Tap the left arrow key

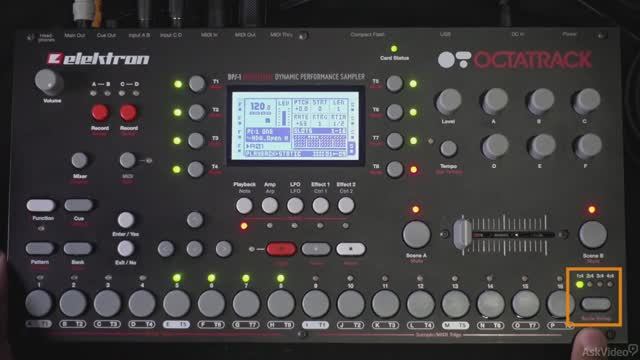[x=166, y=249]
